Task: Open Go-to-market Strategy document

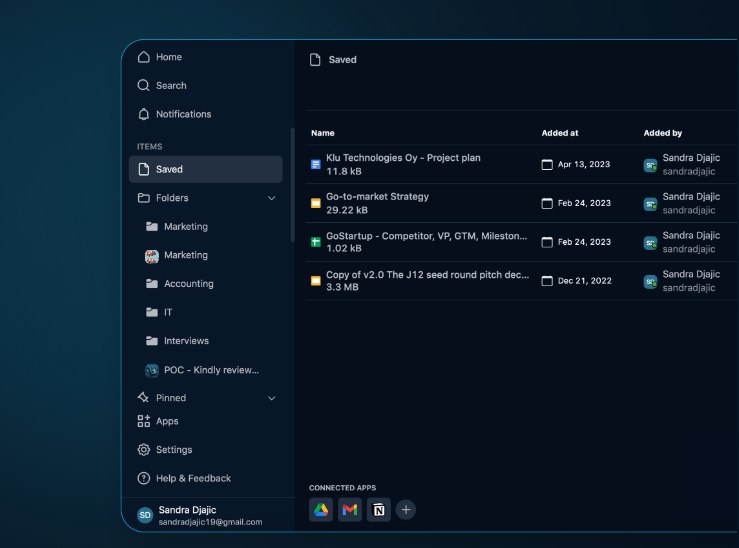Action: pos(377,197)
